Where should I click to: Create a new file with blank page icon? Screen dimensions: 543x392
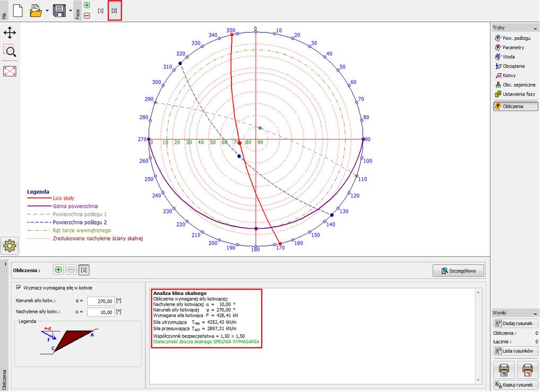pyautogui.click(x=18, y=11)
